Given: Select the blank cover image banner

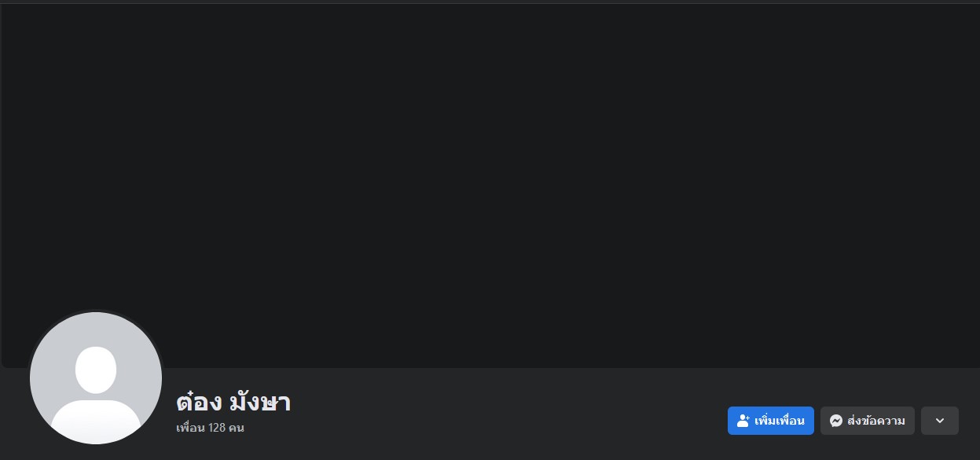Looking at the screenshot, I should (490, 186).
